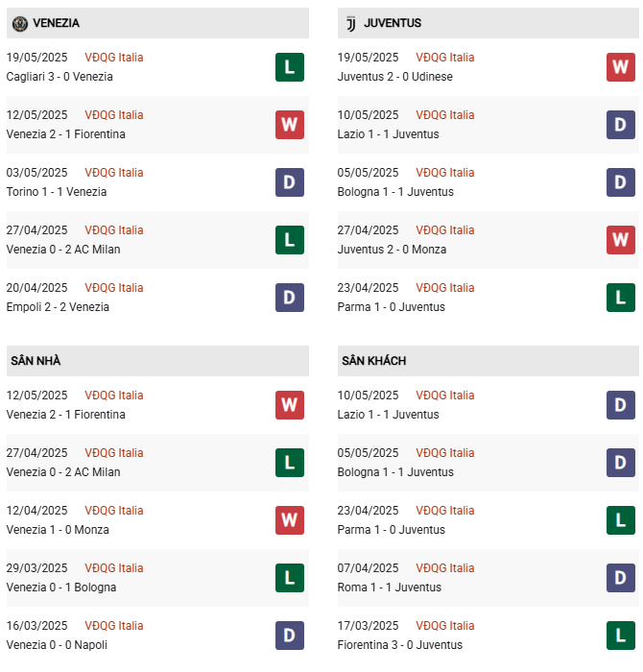The height and width of the screenshot is (672, 643).
Task: Click the L badge for Fiorentina 3 - 0 Juventus
Action: (x=620, y=636)
